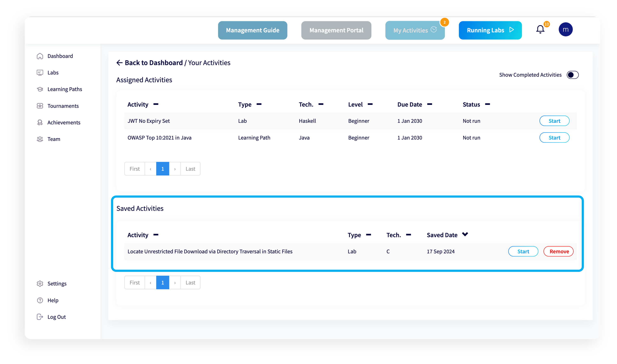Click the orange 10 notification count badge
617x364 pixels.
(547, 24)
